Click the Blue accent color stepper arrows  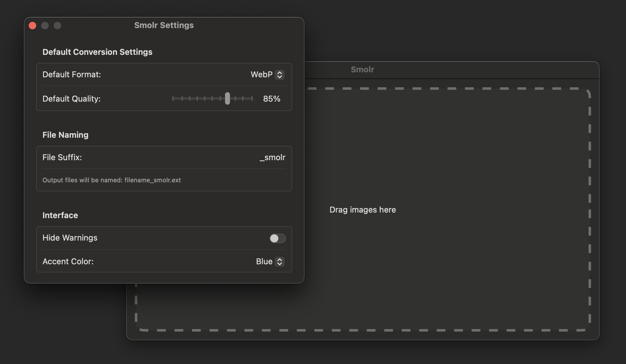pyautogui.click(x=280, y=262)
